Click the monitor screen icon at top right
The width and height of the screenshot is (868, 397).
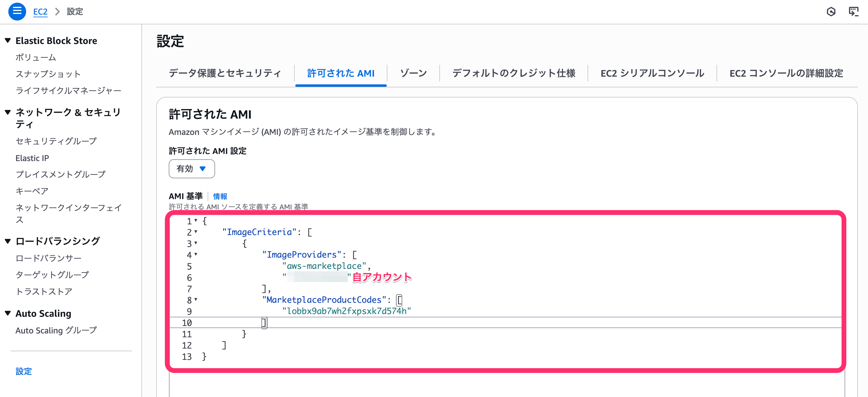853,12
